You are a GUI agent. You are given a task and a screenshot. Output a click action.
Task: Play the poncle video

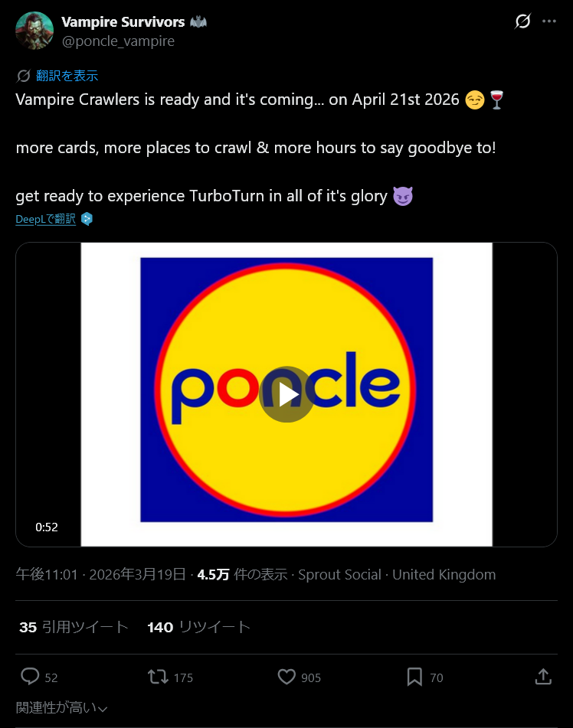tap(286, 394)
